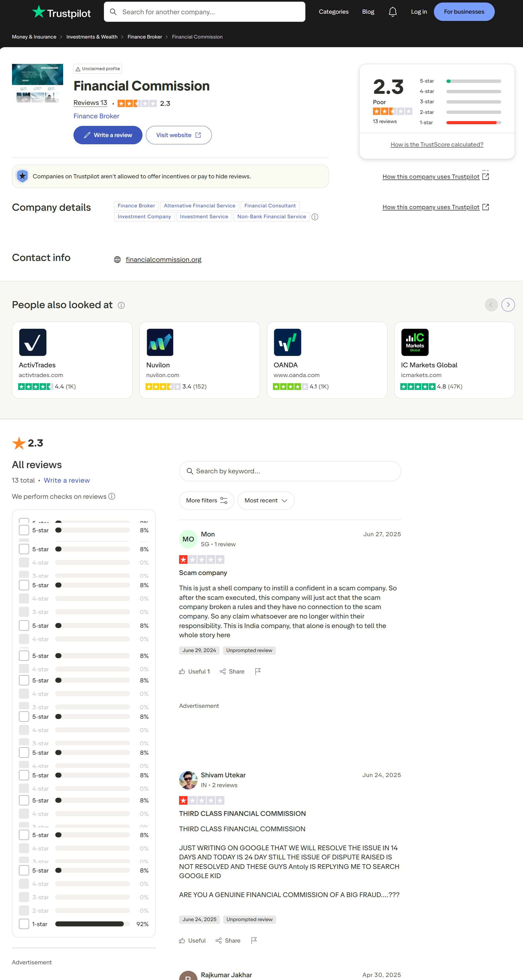The image size is (523, 980).
Task: Open the financialcommission.org link
Action: [163, 260]
